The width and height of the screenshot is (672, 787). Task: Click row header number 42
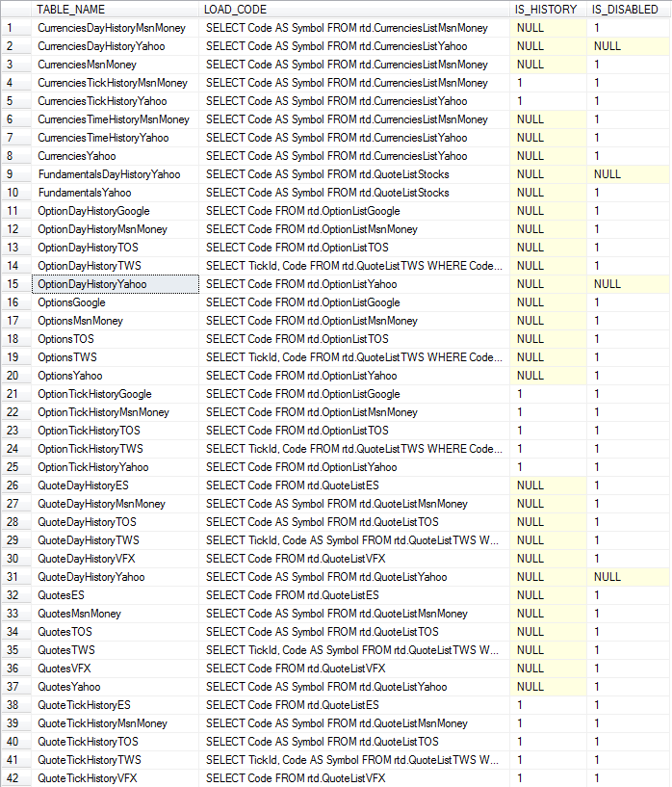pyautogui.click(x=16, y=779)
